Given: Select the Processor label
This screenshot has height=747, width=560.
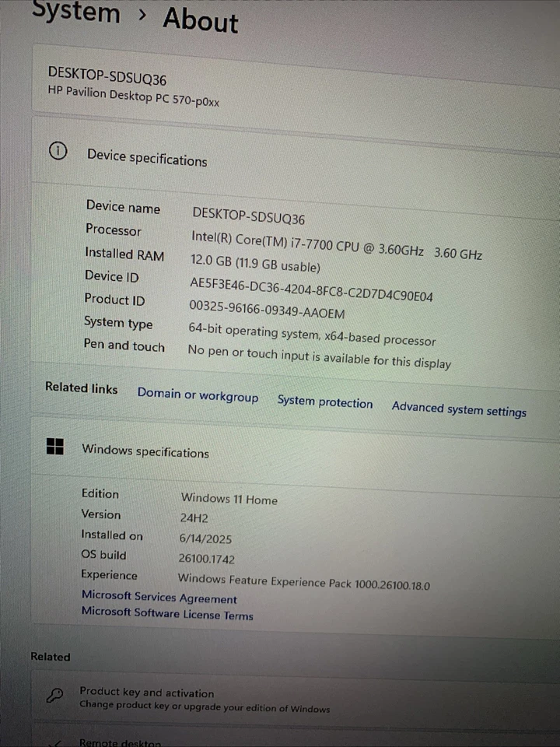Looking at the screenshot, I should point(114,230).
